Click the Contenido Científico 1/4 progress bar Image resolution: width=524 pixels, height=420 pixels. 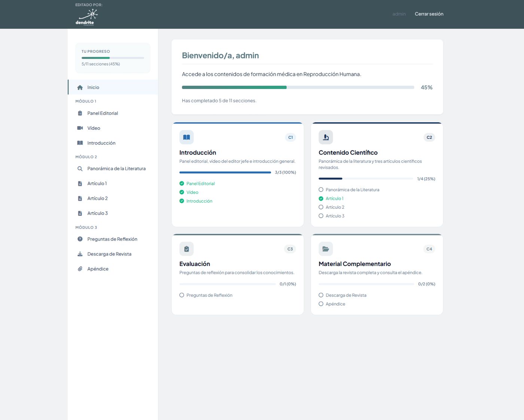(366, 178)
